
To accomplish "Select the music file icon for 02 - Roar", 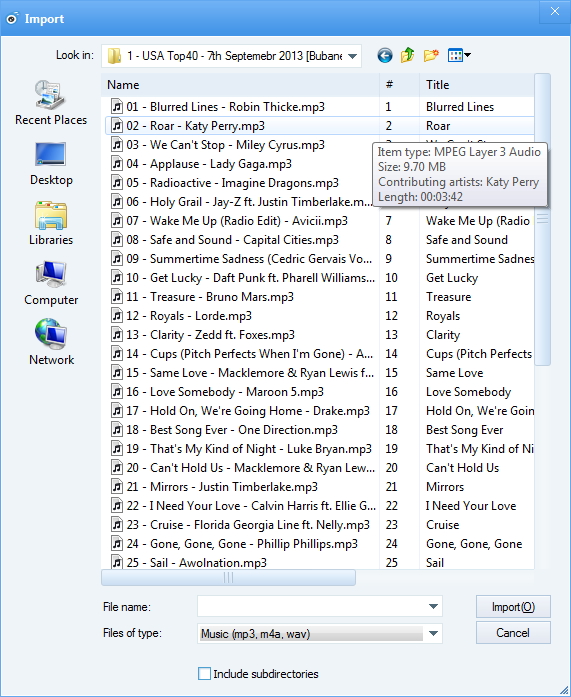I will point(117,126).
